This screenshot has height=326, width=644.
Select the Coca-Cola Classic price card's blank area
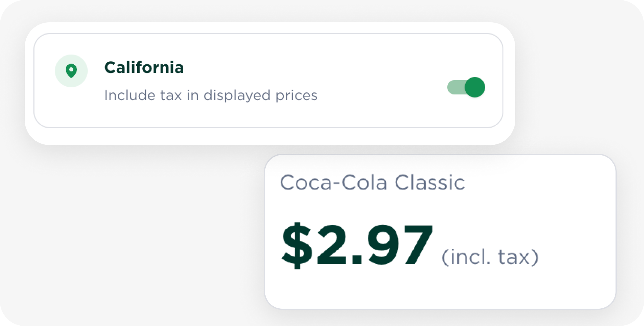click(542, 201)
